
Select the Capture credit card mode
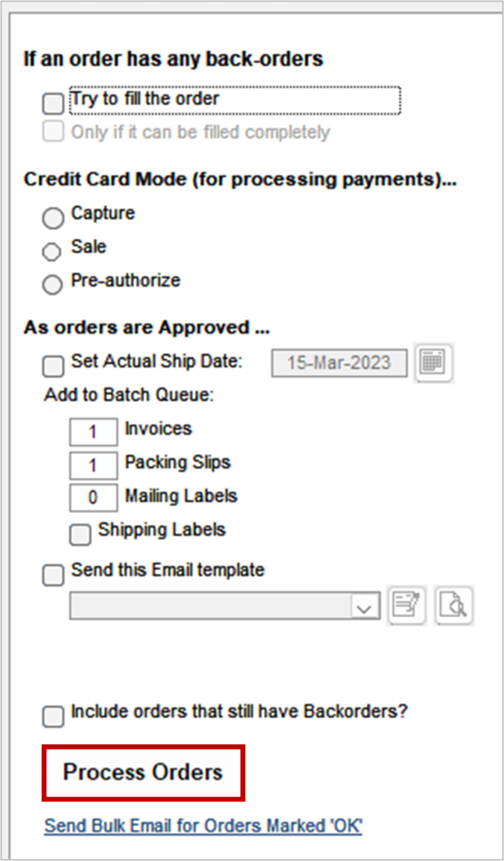point(52,218)
